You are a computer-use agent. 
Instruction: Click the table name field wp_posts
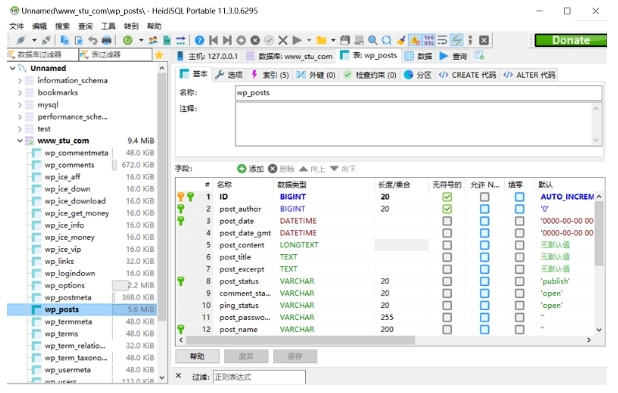419,93
